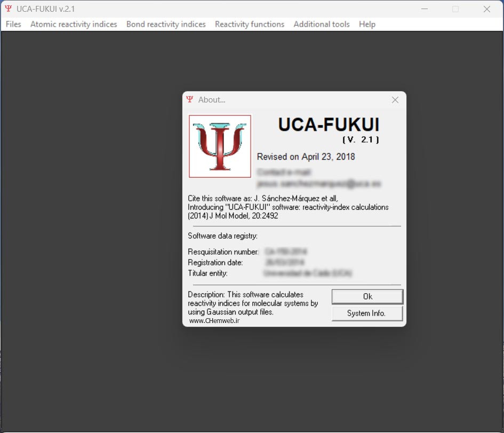Close the UCA-FUKUI main window
This screenshot has width=504, height=433.
click(x=486, y=9)
